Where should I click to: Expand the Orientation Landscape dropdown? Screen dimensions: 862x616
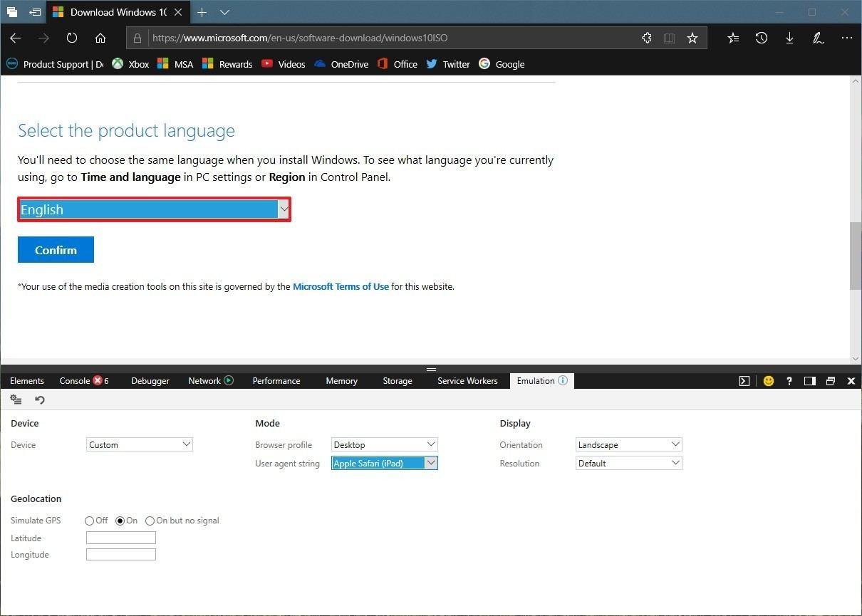point(628,444)
